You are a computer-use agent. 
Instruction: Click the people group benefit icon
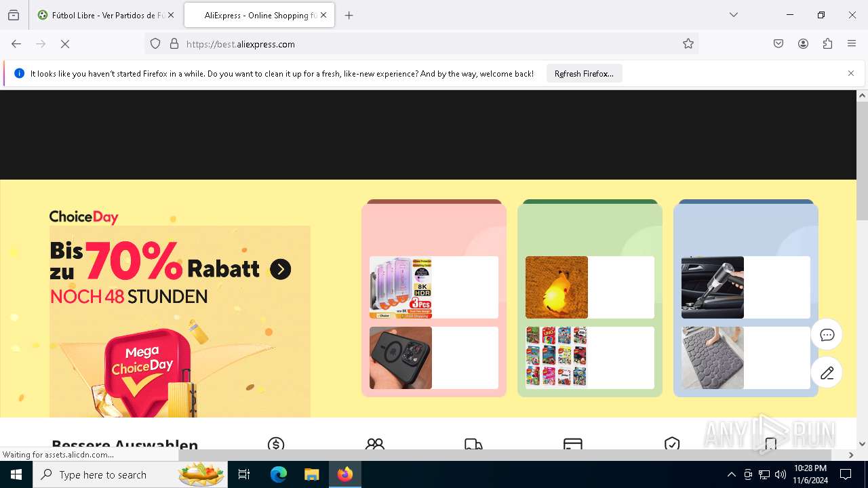click(375, 444)
